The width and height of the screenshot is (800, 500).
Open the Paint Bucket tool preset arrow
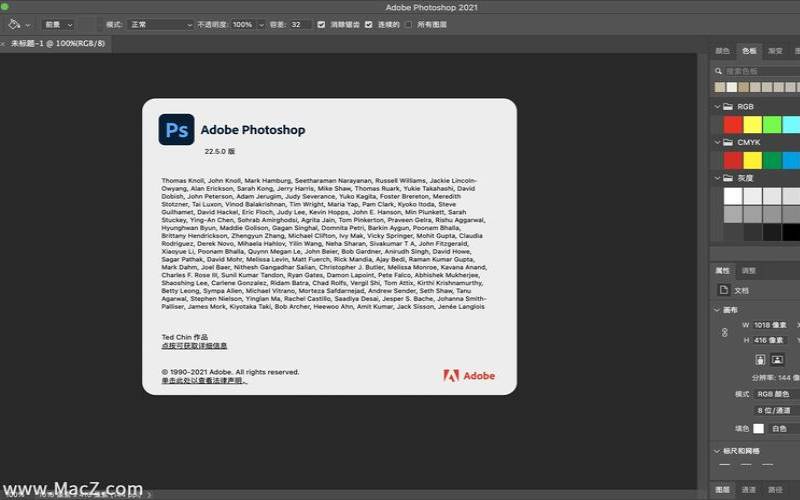28,25
